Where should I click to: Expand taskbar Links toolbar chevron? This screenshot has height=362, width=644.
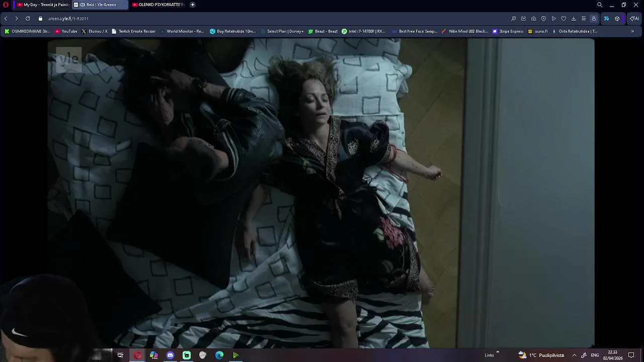click(498, 352)
